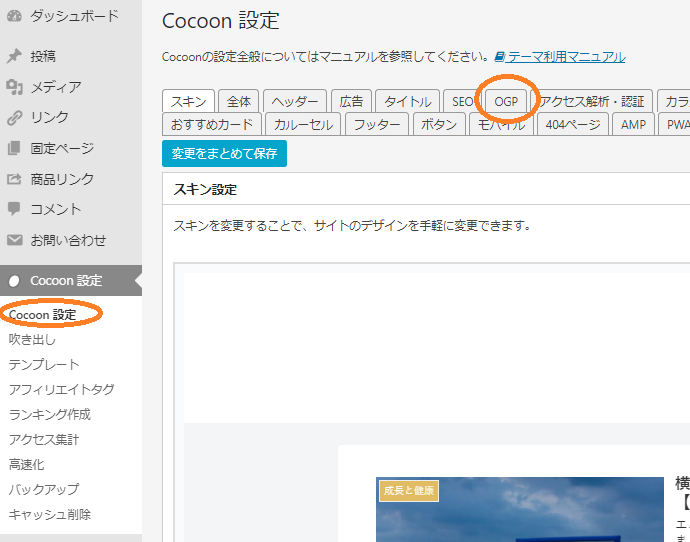Switch to the フッター tab

point(377,125)
